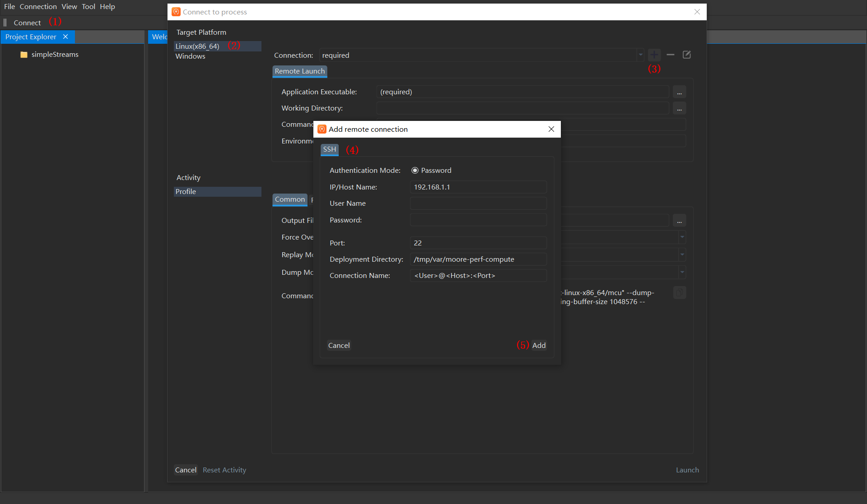The width and height of the screenshot is (867, 504).
Task: Click the edit connection pencil icon
Action: [x=686, y=55]
